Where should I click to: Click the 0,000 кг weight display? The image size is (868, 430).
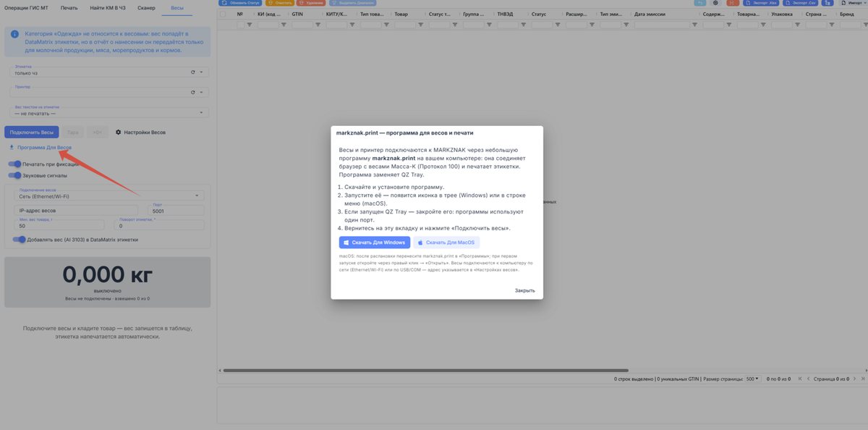point(108,274)
